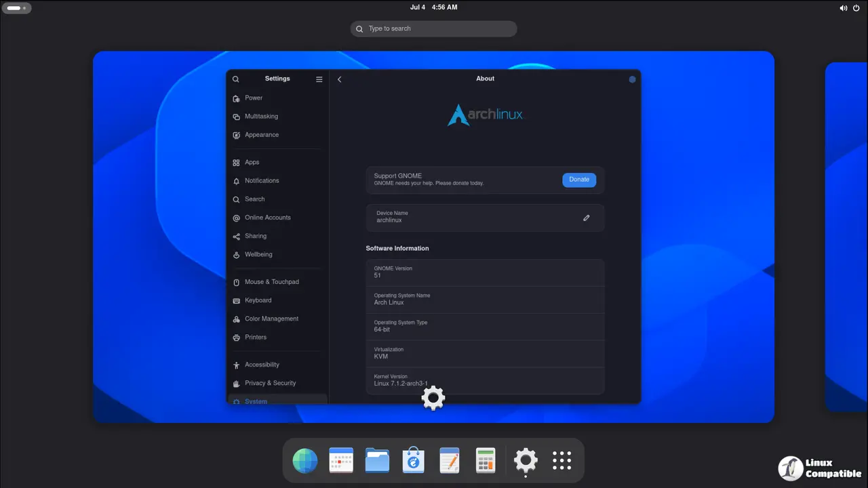Switch to the next workspace thumbnail
Screen dimensions: 868x488
[x=846, y=237]
